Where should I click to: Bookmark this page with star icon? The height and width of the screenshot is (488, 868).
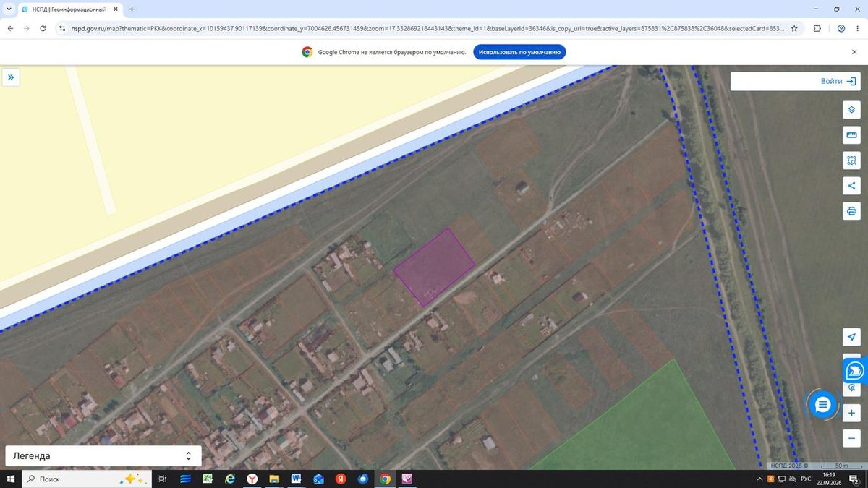[794, 28]
